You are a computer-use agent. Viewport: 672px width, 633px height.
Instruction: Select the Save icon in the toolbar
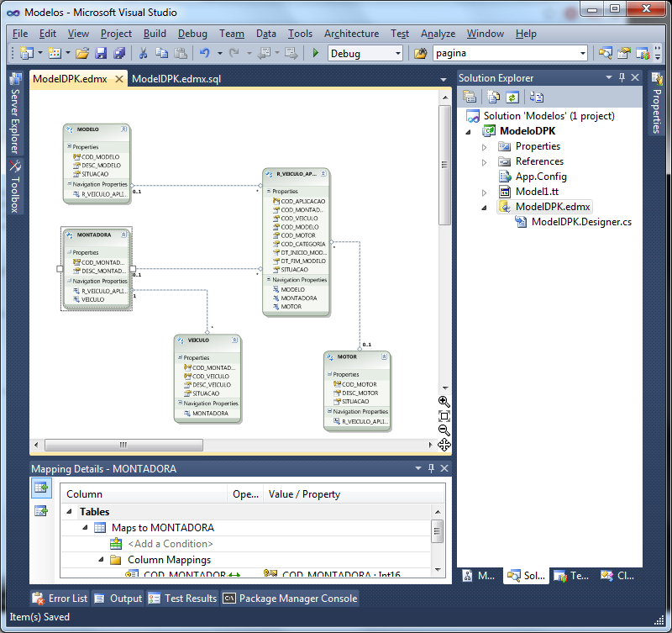point(101,52)
